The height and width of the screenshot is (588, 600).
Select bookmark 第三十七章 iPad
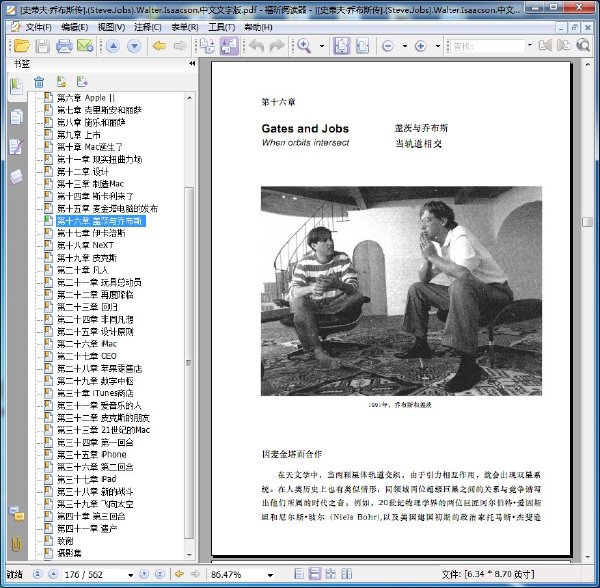point(86,479)
